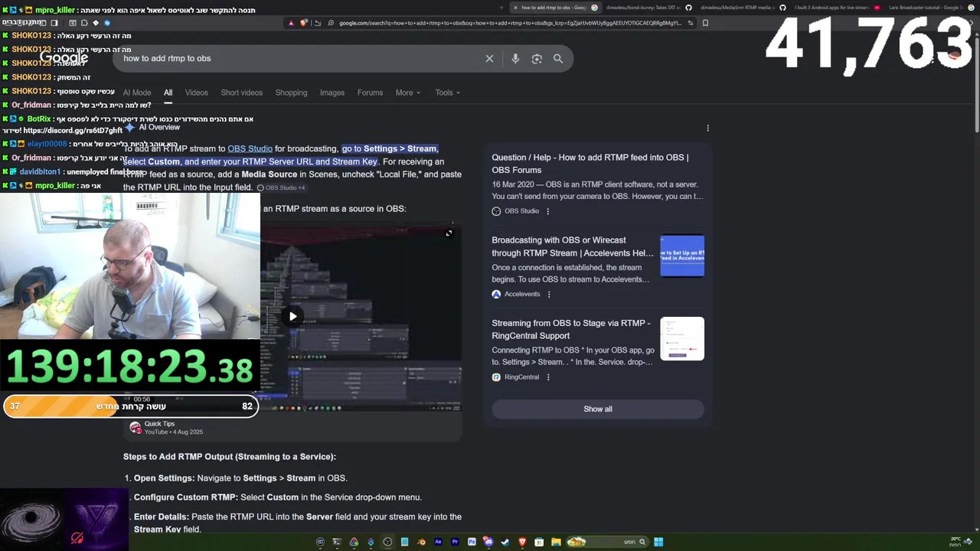Launch After Effects from the taskbar

(x=438, y=542)
